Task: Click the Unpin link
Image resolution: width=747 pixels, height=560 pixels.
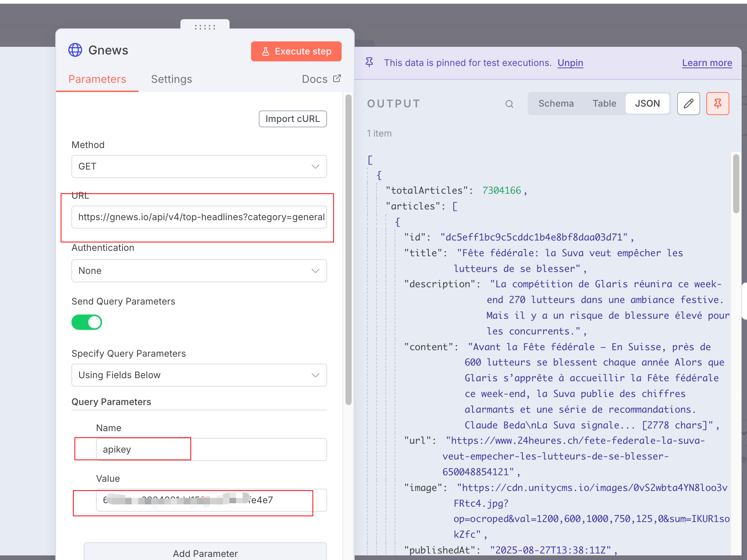Action: [x=570, y=63]
